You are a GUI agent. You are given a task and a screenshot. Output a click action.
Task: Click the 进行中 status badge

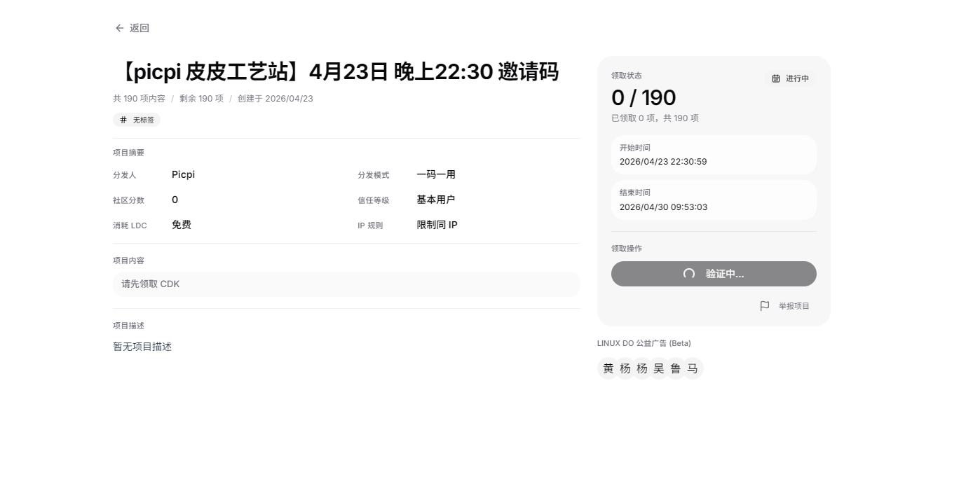point(790,78)
